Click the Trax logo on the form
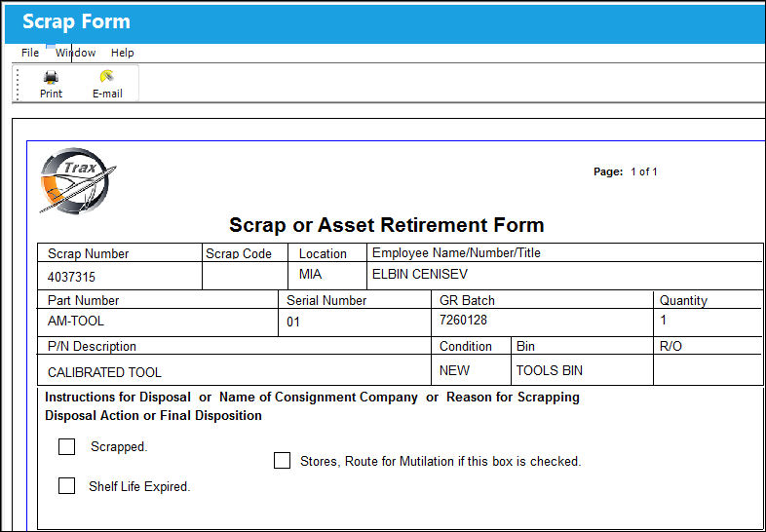The height and width of the screenshot is (532, 766). coord(78,180)
